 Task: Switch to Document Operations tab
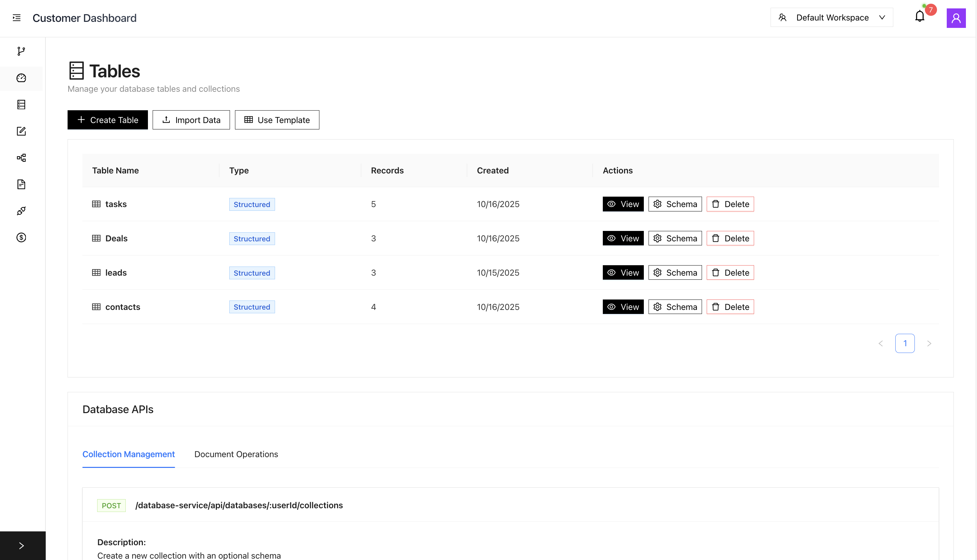[x=236, y=454]
